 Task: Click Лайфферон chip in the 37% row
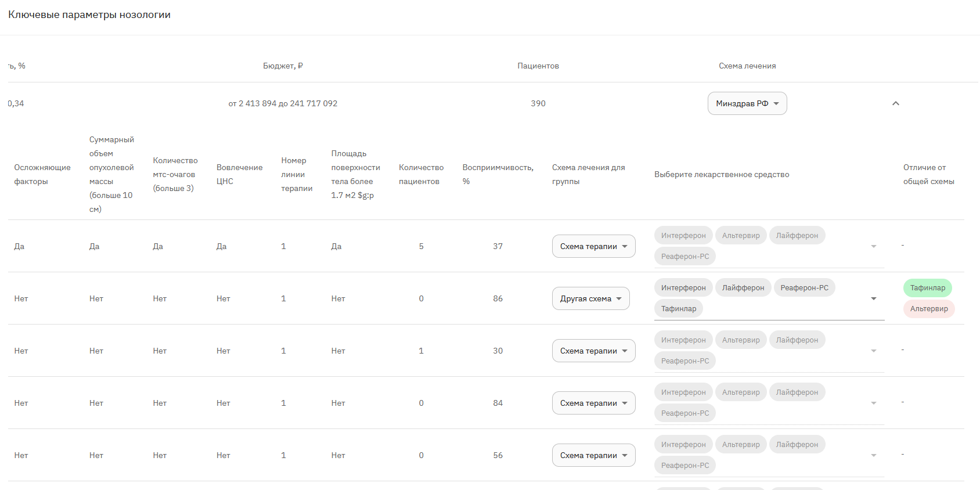tap(797, 235)
